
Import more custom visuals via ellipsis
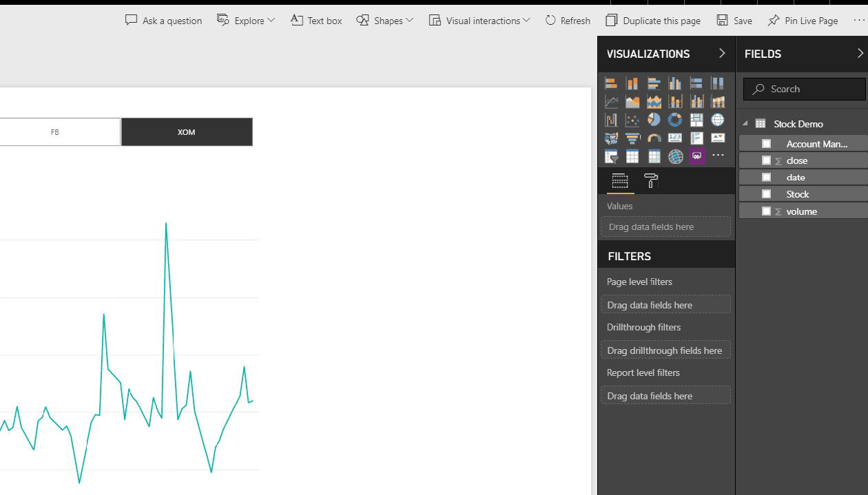(718, 156)
